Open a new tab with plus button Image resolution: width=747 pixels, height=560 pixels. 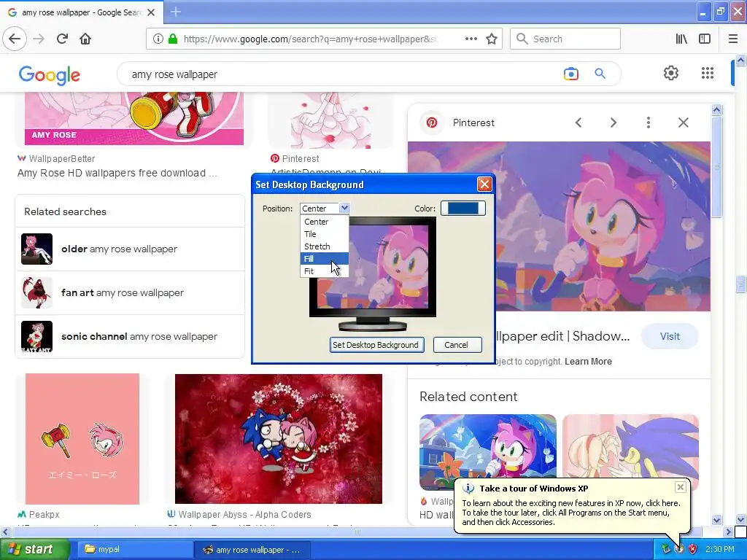tap(175, 12)
